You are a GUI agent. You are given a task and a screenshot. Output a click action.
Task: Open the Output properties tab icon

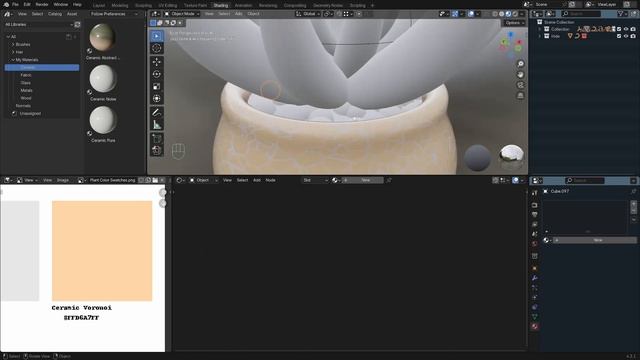coord(535,215)
